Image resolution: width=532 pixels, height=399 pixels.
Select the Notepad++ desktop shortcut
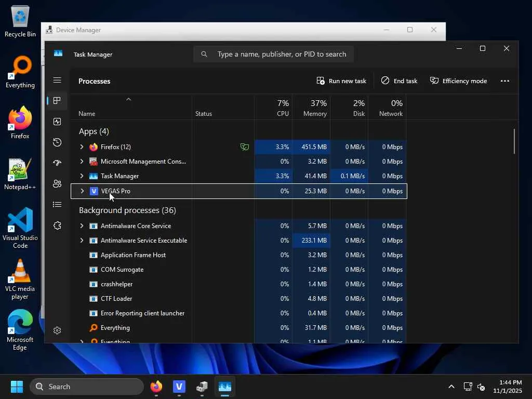click(20, 174)
